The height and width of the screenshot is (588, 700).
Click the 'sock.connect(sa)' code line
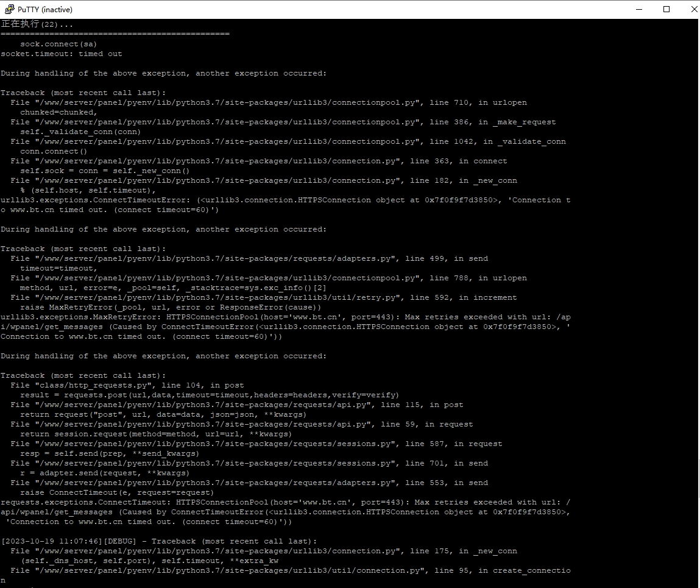[x=58, y=44]
